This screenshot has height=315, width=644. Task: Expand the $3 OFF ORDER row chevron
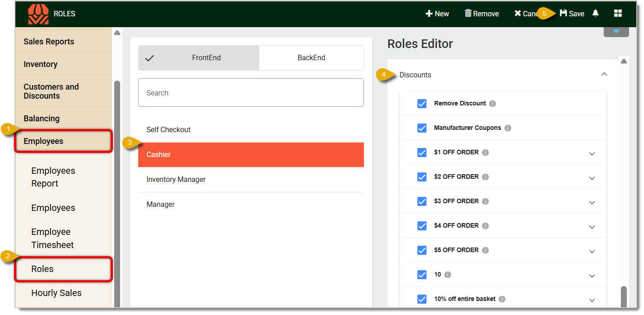point(592,203)
